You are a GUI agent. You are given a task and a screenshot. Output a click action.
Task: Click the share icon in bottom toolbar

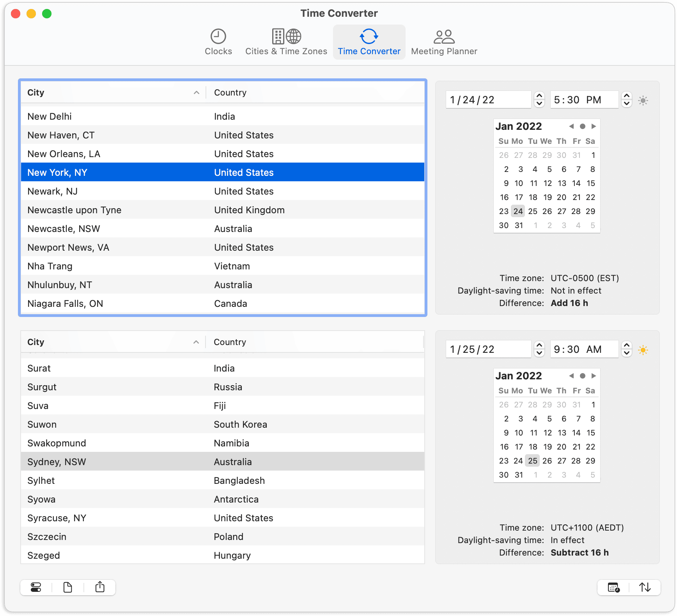(x=100, y=587)
